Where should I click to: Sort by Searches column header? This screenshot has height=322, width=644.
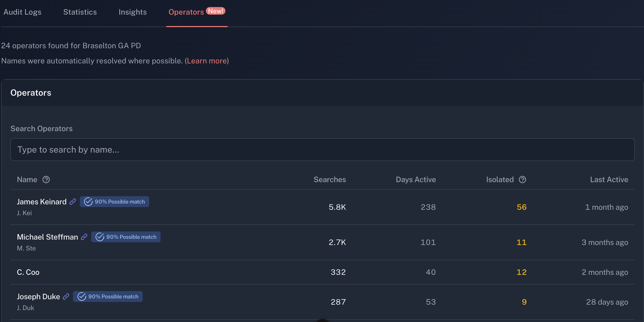330,179
